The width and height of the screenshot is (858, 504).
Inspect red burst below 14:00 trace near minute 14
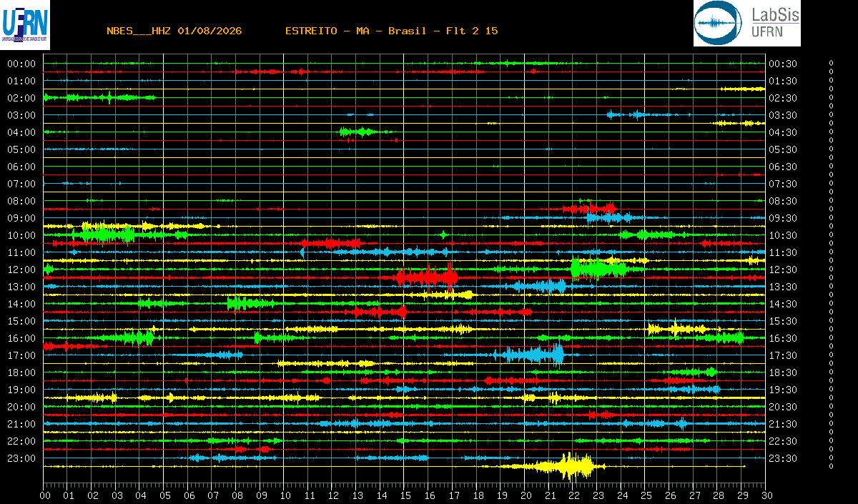(x=380, y=312)
